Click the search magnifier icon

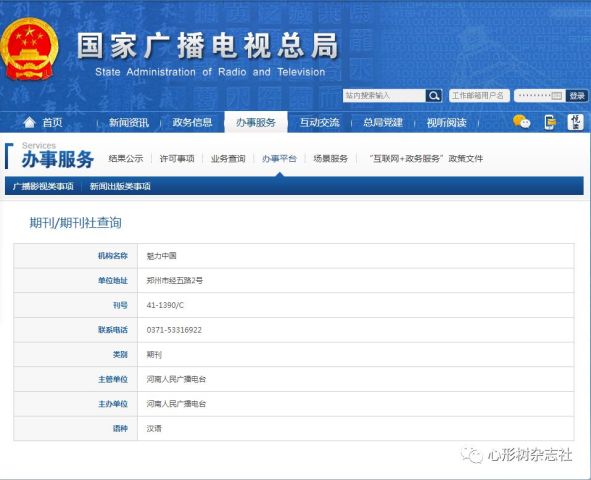(434, 96)
